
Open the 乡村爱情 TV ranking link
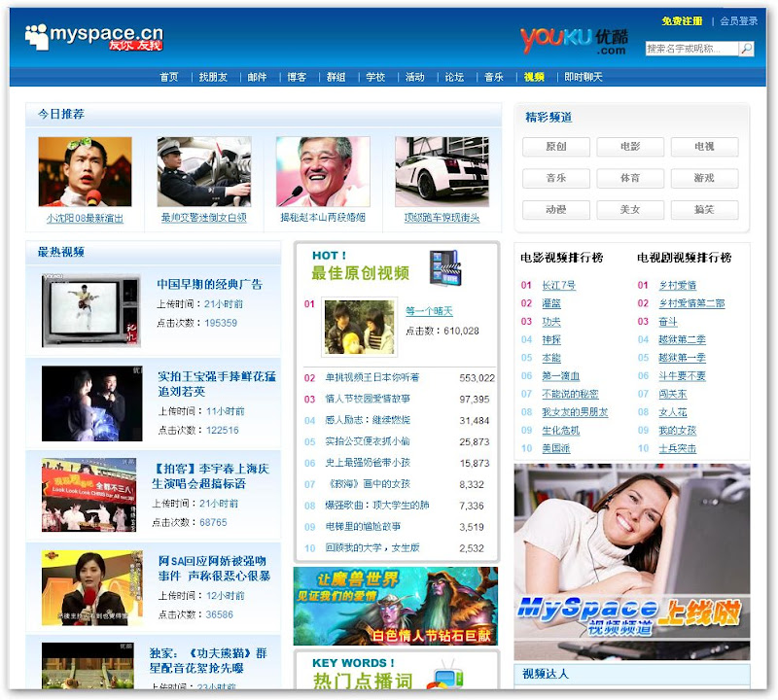(677, 285)
